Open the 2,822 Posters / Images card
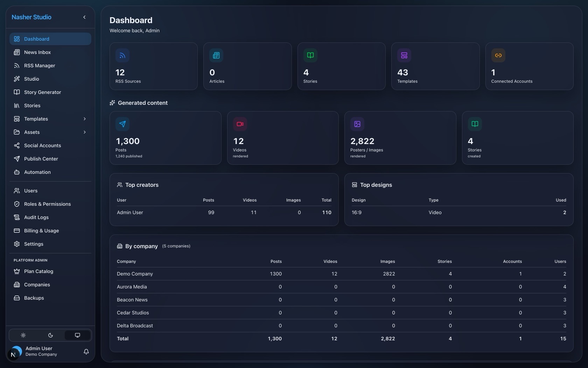Viewport: 588px width, 368px height. (x=400, y=138)
